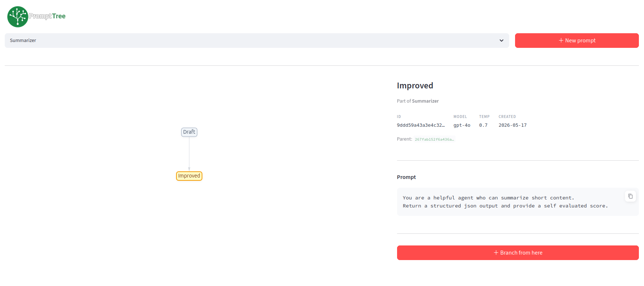This screenshot has width=644, height=286.
Task: Select the Improved node in the tree
Action: point(189,176)
